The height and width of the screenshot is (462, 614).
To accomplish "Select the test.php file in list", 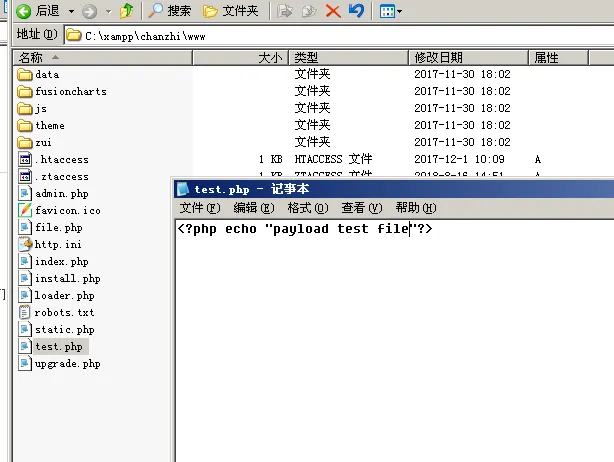I will pos(58,347).
